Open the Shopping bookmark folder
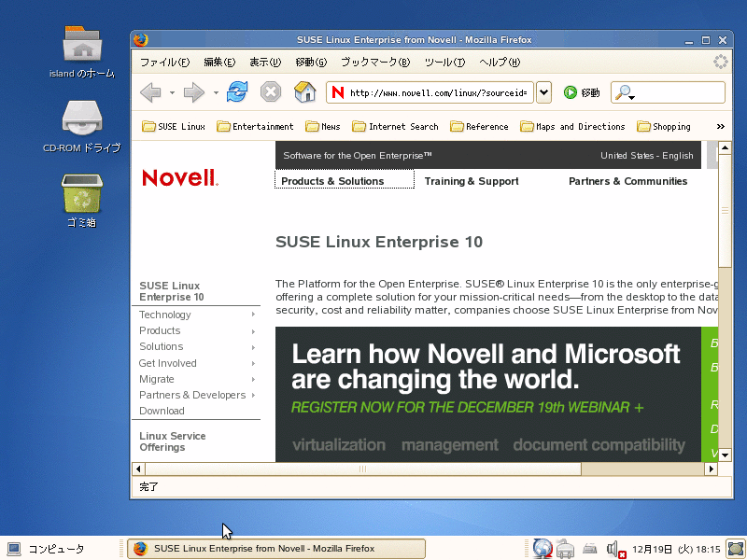The image size is (747, 560). (664, 126)
